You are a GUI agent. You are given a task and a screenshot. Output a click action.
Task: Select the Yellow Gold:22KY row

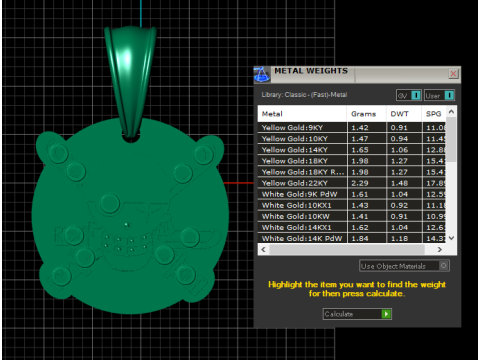(x=352, y=183)
